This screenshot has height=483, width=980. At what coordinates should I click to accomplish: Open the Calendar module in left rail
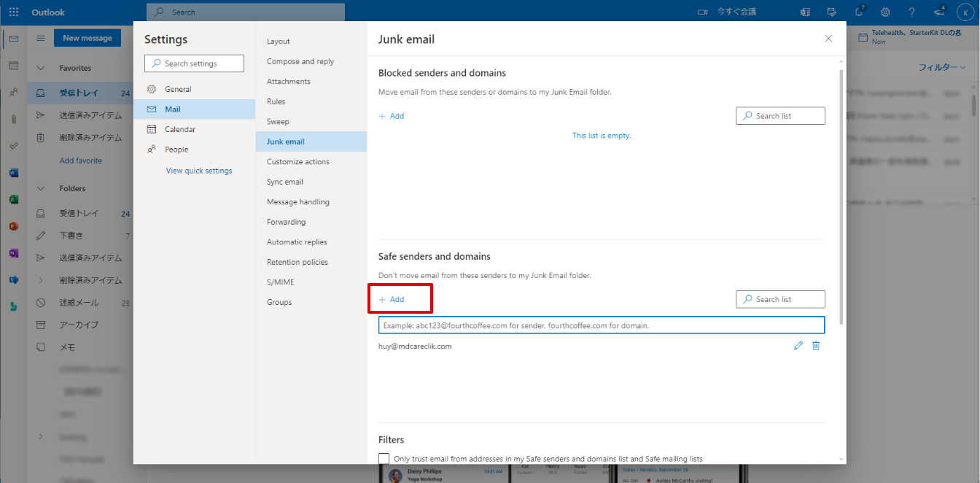point(13,66)
